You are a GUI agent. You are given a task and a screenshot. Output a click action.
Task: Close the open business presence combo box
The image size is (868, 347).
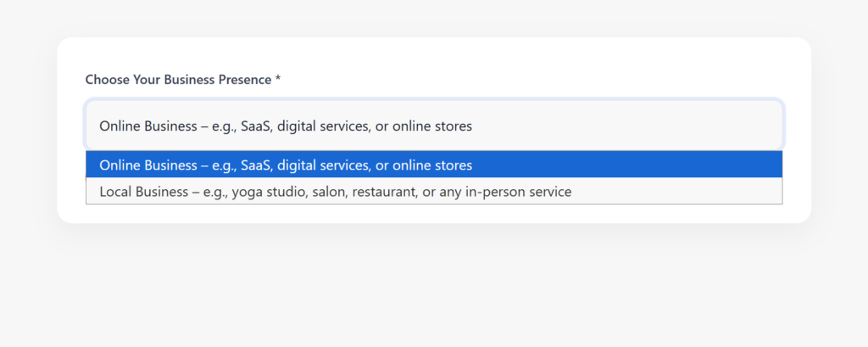(433, 126)
